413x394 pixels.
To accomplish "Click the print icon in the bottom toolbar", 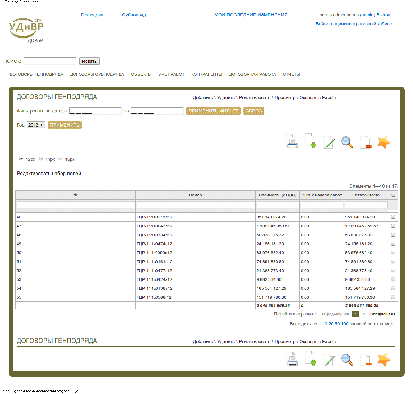I will click(x=292, y=359).
